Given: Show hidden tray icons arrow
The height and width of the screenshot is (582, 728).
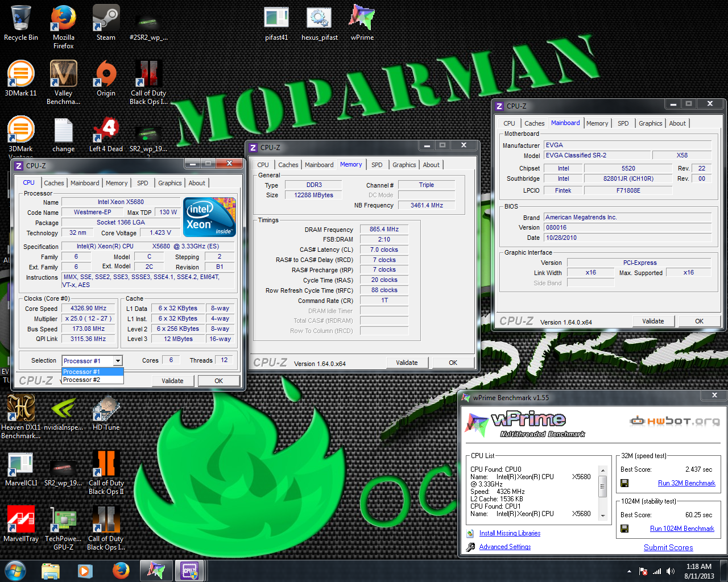Looking at the screenshot, I should [x=629, y=571].
